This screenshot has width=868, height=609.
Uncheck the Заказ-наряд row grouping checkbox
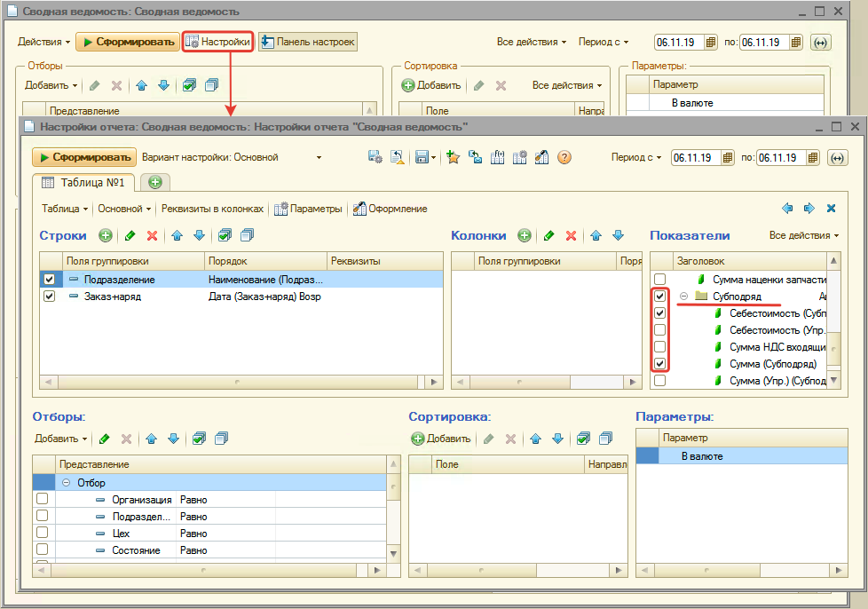pyautogui.click(x=50, y=297)
